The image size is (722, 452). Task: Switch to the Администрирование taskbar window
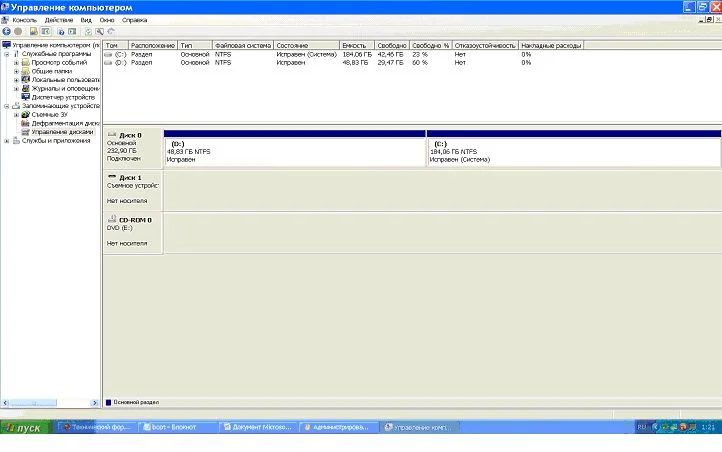coord(338,427)
